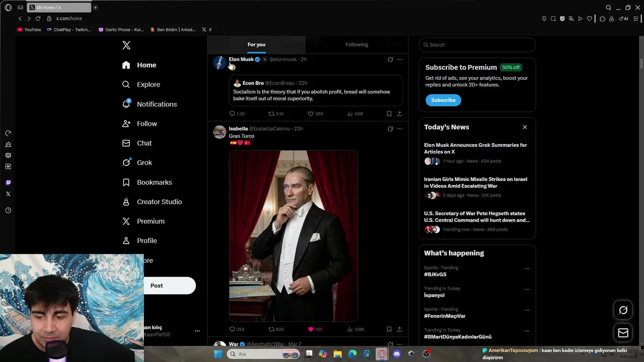
Task: Open floating Messages envelope button
Action: click(623, 333)
